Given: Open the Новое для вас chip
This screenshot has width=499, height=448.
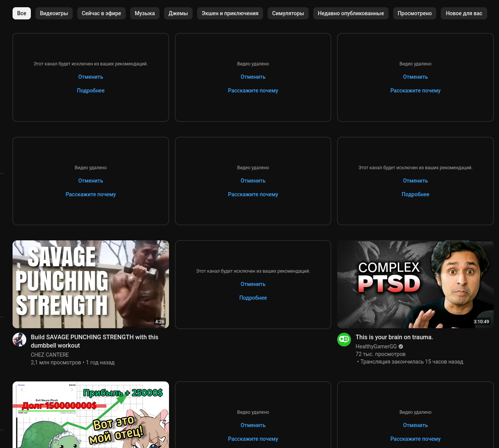Looking at the screenshot, I should tap(464, 13).
